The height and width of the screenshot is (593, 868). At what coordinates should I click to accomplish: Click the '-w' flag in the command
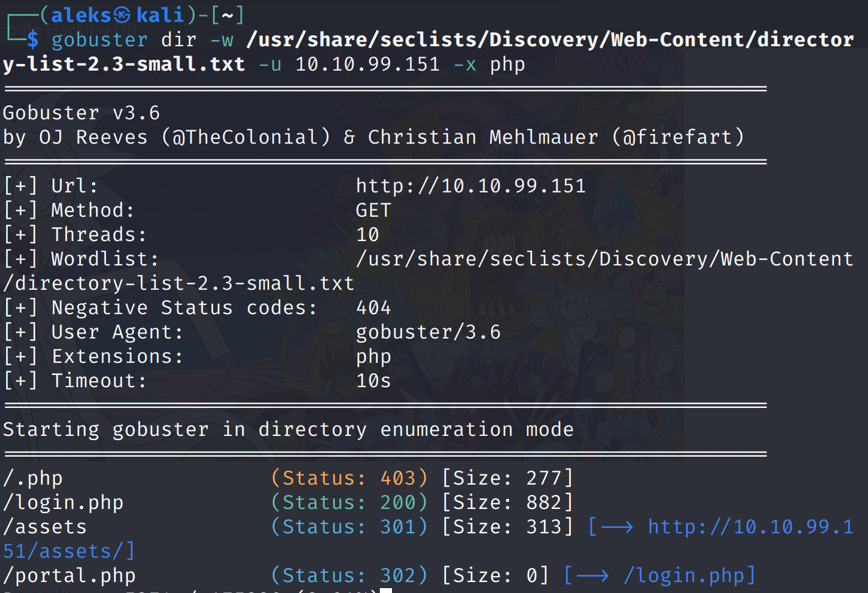pos(222,40)
